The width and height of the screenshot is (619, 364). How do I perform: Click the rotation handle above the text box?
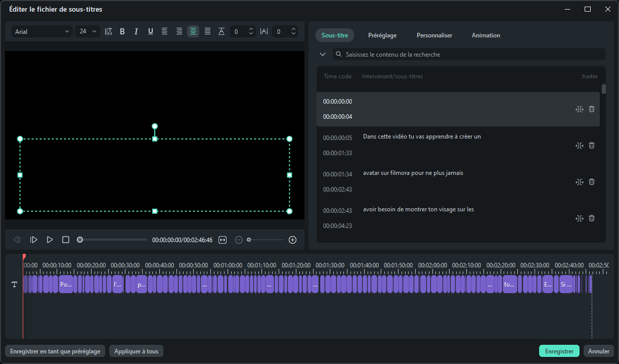pyautogui.click(x=155, y=126)
